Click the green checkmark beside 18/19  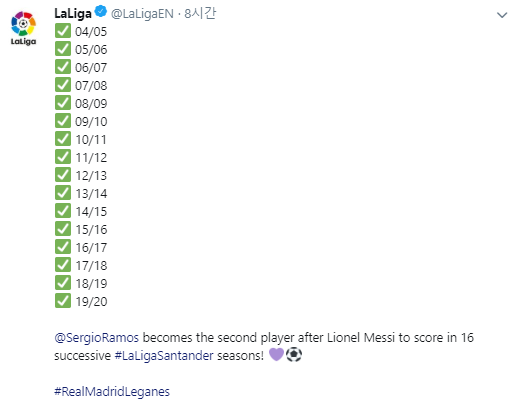63,283
